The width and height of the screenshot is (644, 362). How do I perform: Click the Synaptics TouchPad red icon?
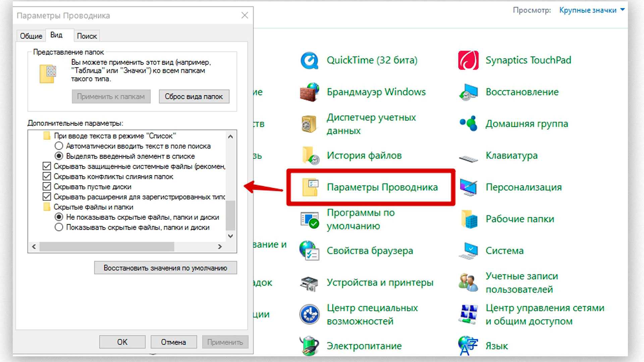[468, 60]
